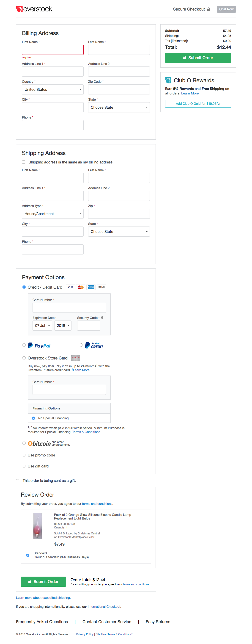
Task: Click the Visa card icon
Action: tap(70, 287)
